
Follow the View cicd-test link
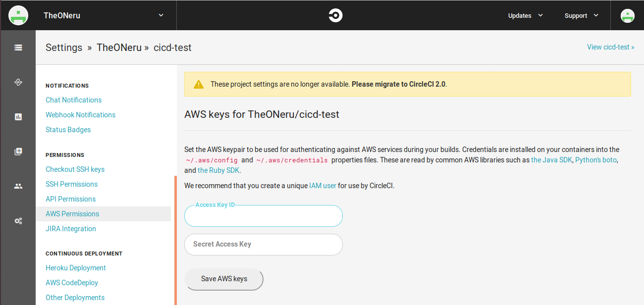pyautogui.click(x=610, y=47)
